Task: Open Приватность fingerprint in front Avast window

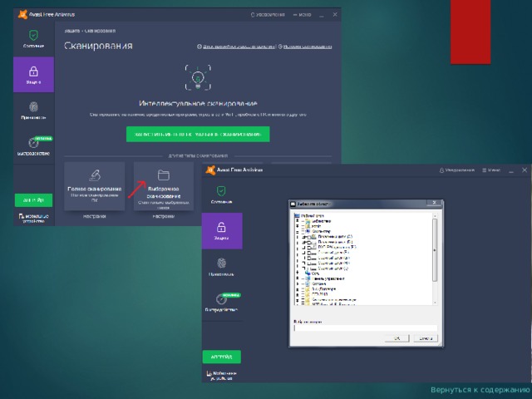Action: (x=221, y=267)
